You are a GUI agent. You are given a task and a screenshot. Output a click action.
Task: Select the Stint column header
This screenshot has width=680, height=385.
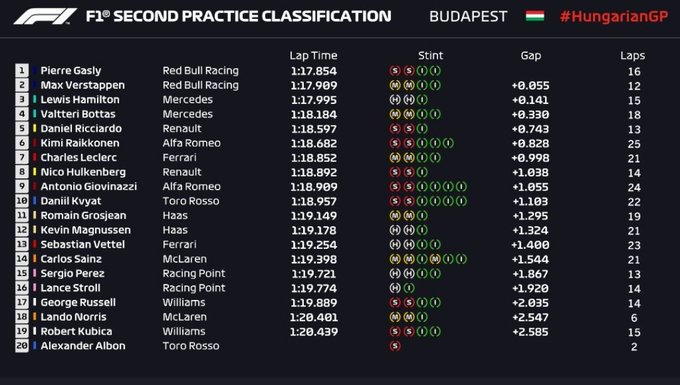pyautogui.click(x=430, y=55)
